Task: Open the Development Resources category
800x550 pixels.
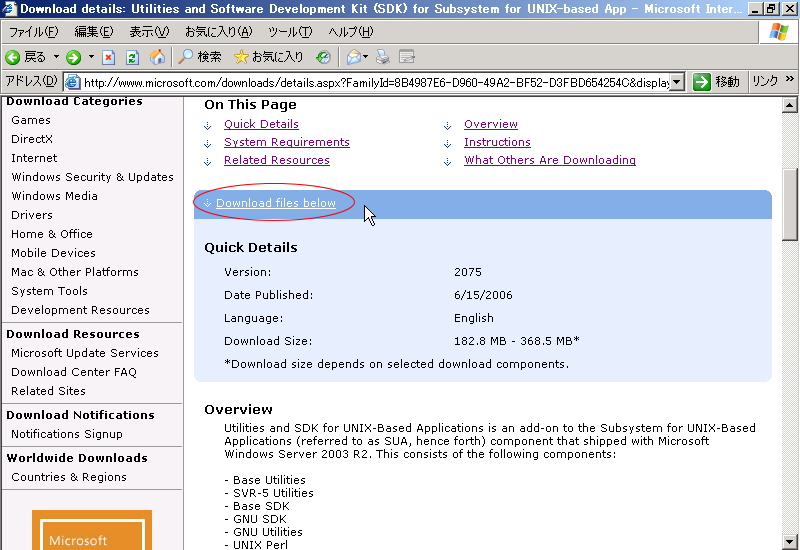Action: tap(80, 310)
